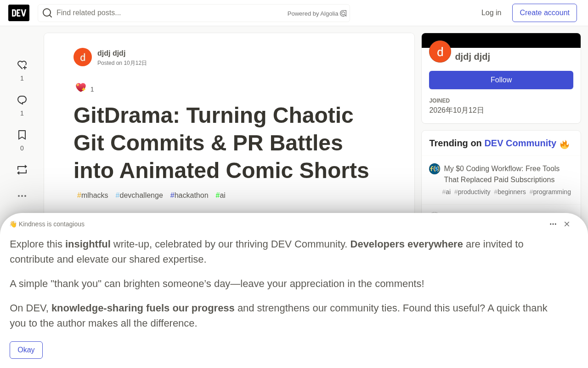Viewport: 588px width, 368px height.
Task: Open author name djdj djdj in post header
Action: point(112,53)
